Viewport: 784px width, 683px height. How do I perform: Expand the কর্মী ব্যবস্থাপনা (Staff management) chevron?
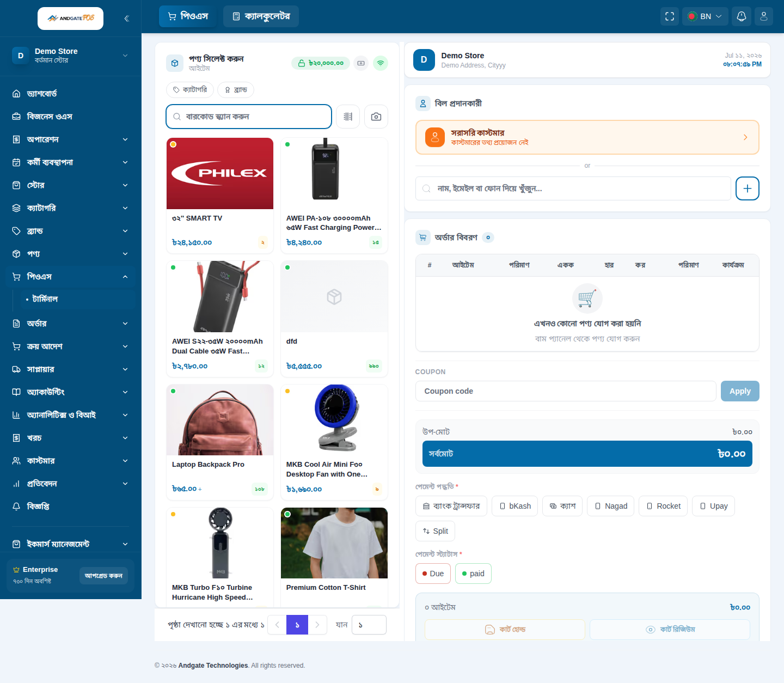125,162
